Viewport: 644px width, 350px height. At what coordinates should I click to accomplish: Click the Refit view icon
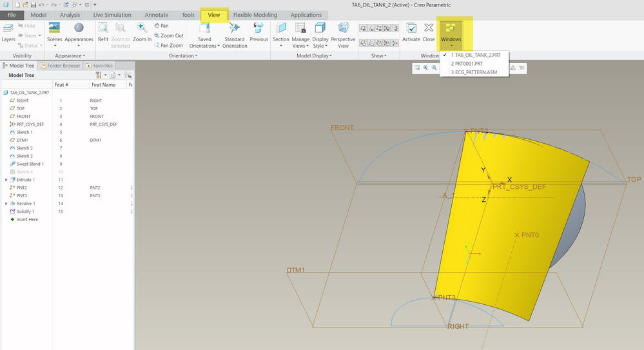pos(102,28)
